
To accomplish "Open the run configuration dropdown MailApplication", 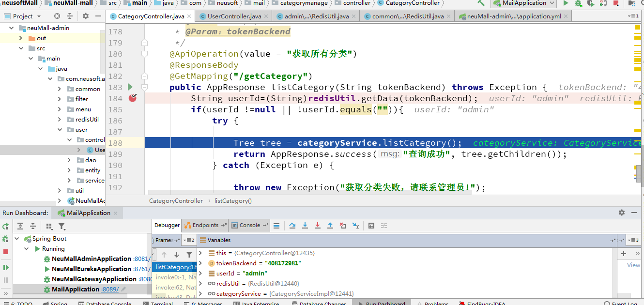I will (524, 3).
